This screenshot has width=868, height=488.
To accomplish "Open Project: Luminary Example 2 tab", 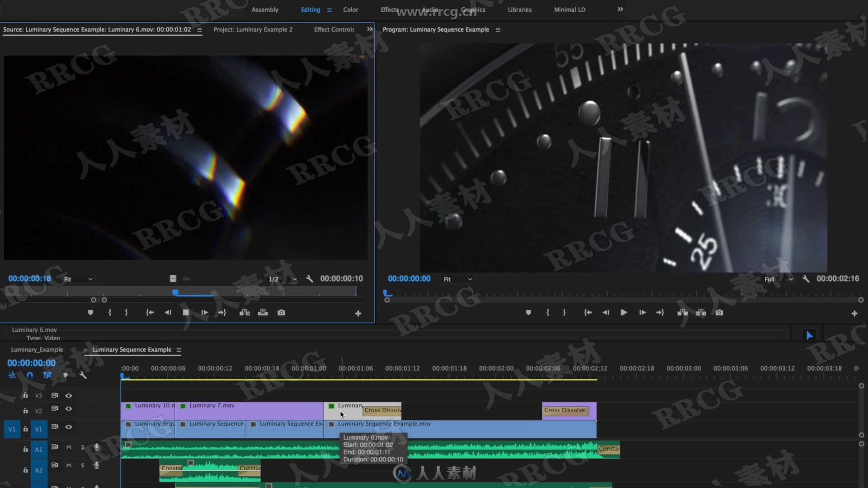I will pos(253,29).
